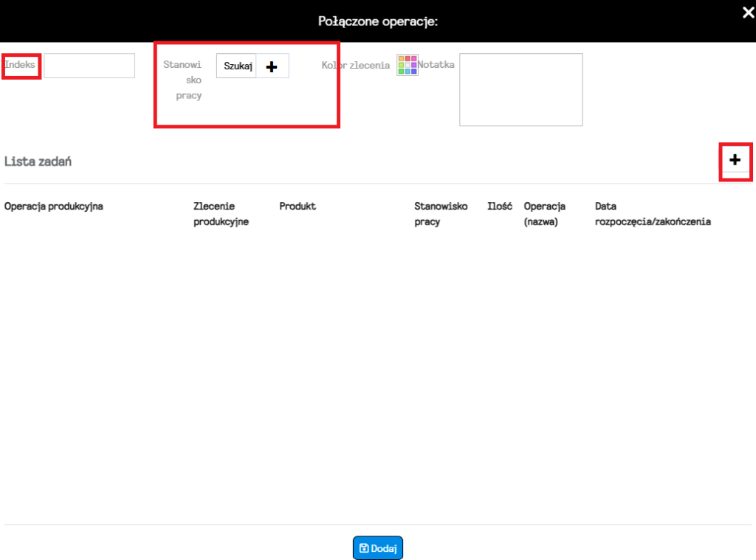
Task: Click the Indeks field label
Action: [x=20, y=64]
